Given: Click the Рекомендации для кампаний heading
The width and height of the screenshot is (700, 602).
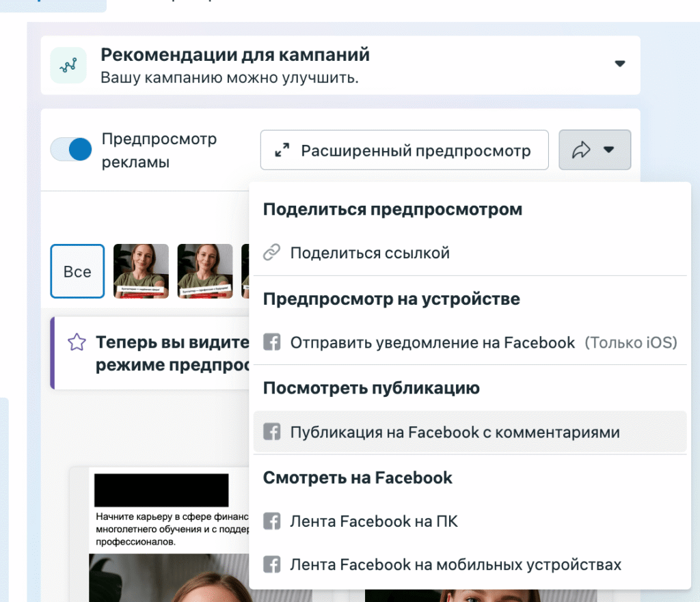Looking at the screenshot, I should [x=235, y=55].
